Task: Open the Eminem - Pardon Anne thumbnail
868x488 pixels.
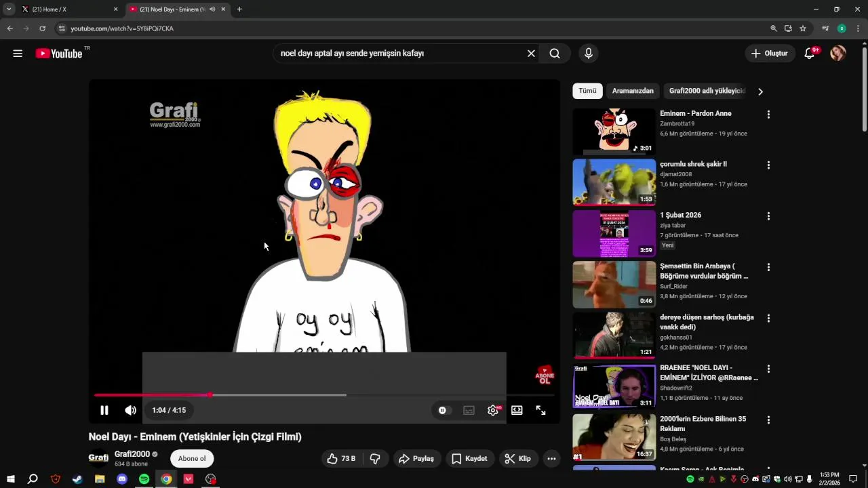Action: pos(614,131)
